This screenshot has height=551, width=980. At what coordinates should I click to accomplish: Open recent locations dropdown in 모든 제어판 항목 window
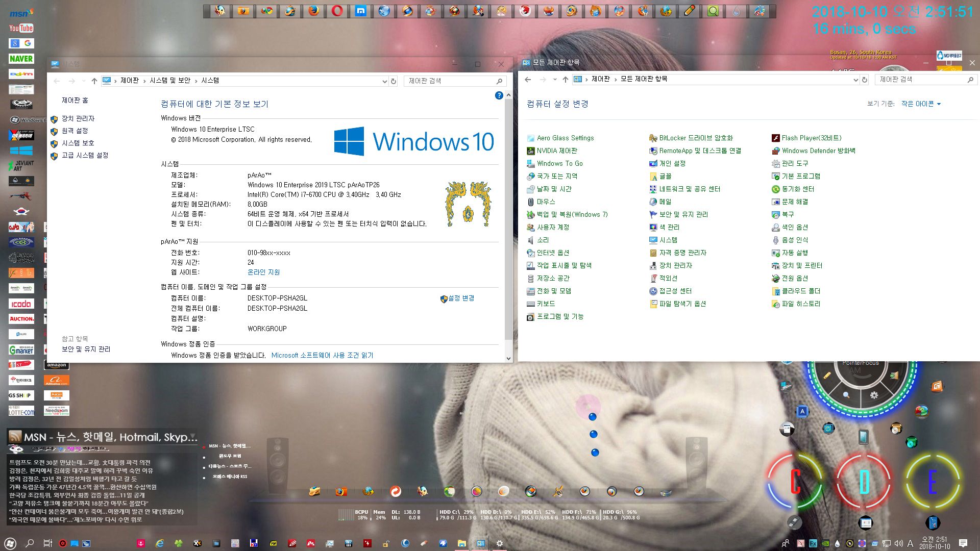pos(554,80)
